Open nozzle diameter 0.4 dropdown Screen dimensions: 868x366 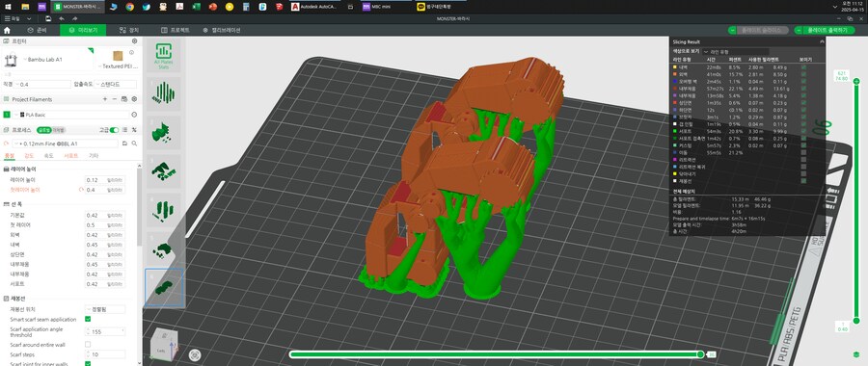[42, 85]
